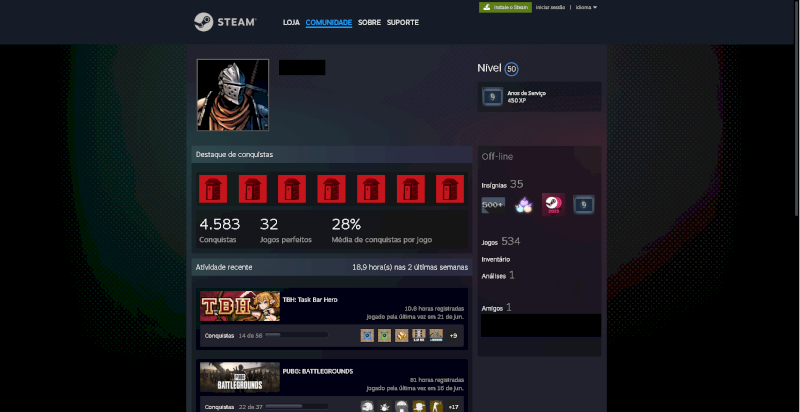Click the 28% média de conquistas stat
This screenshot has width=800, height=412.
[x=382, y=230]
